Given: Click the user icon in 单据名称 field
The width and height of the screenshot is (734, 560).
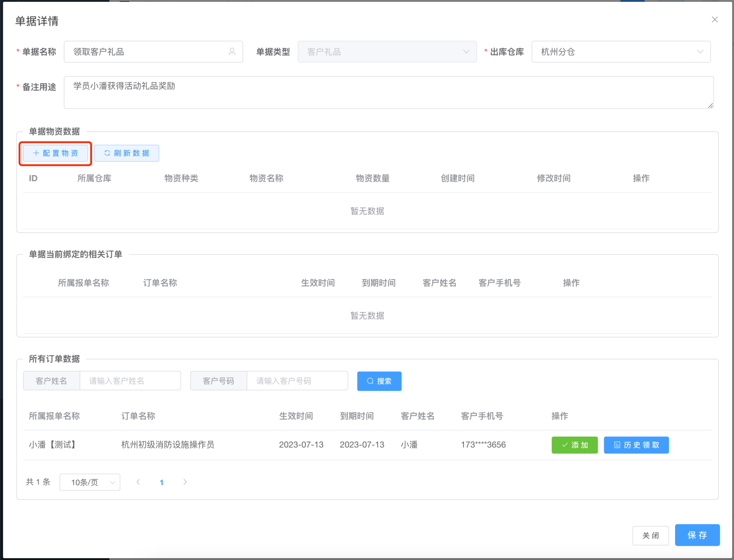Looking at the screenshot, I should (232, 52).
